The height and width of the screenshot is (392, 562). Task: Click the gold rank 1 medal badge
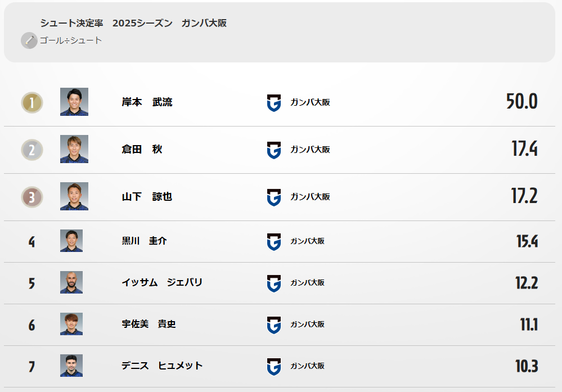coord(32,102)
